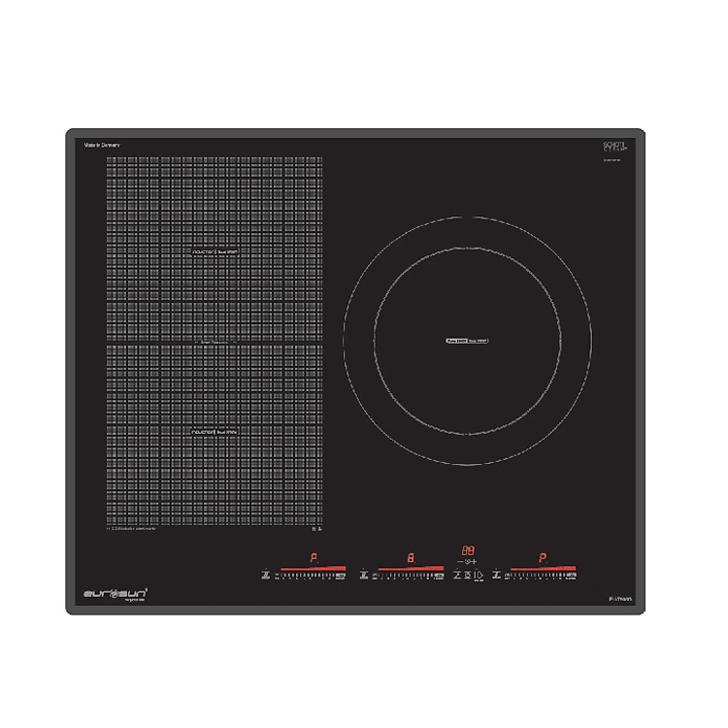Tap the middle zone selector icon beside the second slider
The image size is (728, 728).
tap(363, 575)
